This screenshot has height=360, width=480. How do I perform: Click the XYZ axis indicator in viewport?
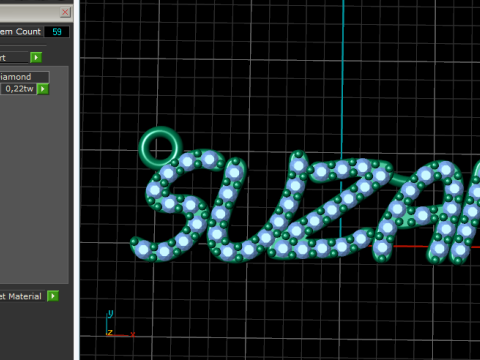[120, 324]
